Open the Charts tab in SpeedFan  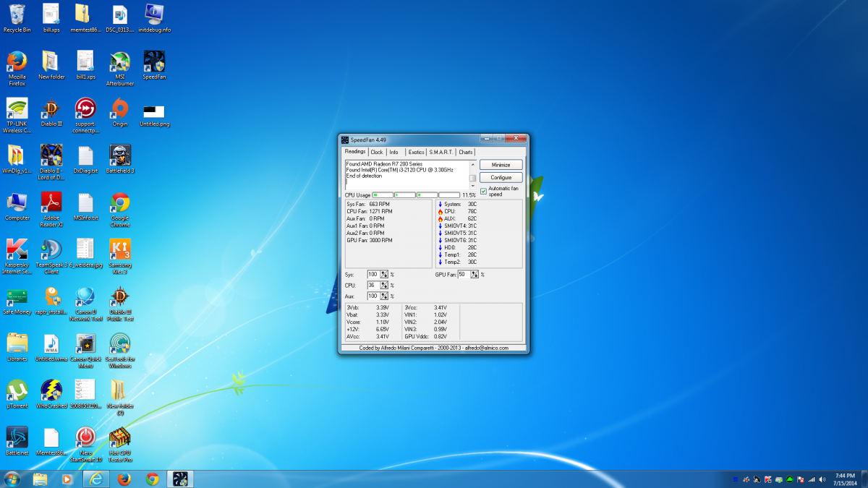(466, 153)
